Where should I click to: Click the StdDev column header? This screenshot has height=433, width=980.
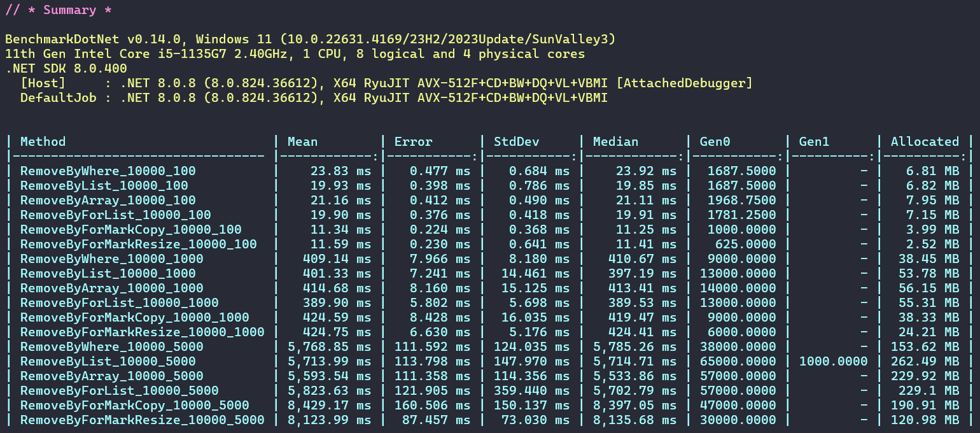pos(512,141)
